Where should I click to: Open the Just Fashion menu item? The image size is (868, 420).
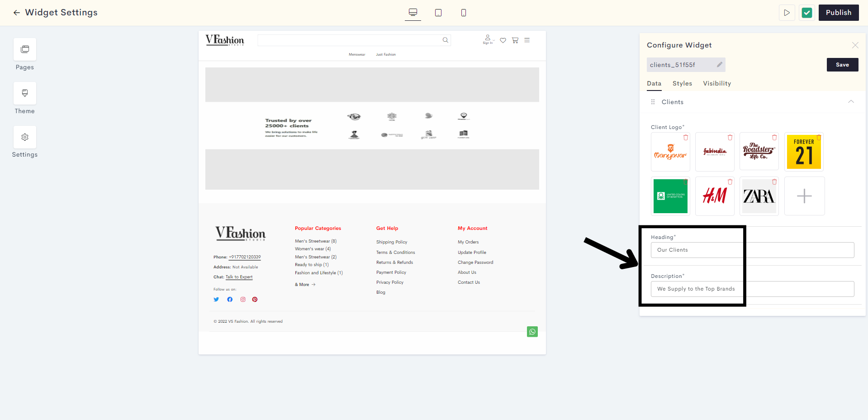pyautogui.click(x=386, y=54)
